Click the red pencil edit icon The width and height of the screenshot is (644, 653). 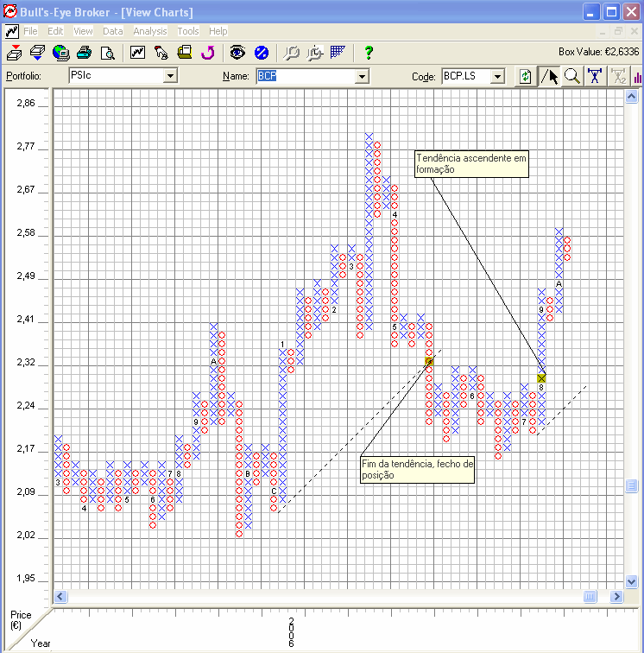point(161,53)
